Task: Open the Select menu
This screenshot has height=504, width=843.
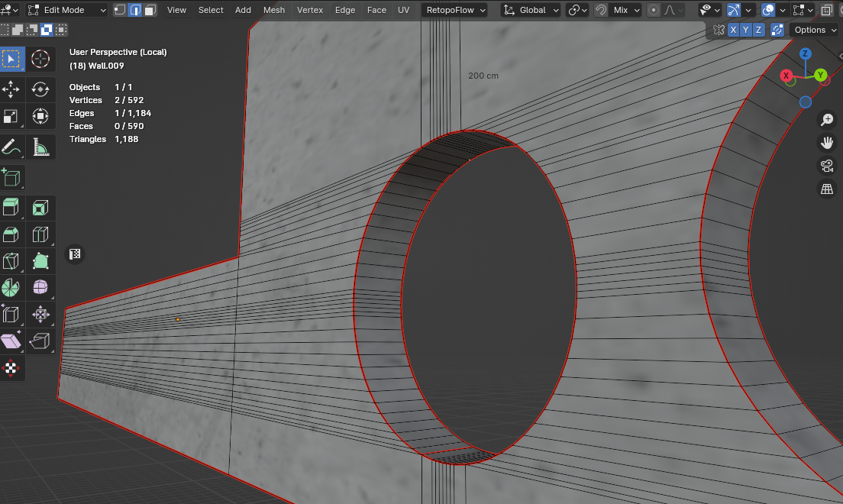Action: (x=211, y=10)
